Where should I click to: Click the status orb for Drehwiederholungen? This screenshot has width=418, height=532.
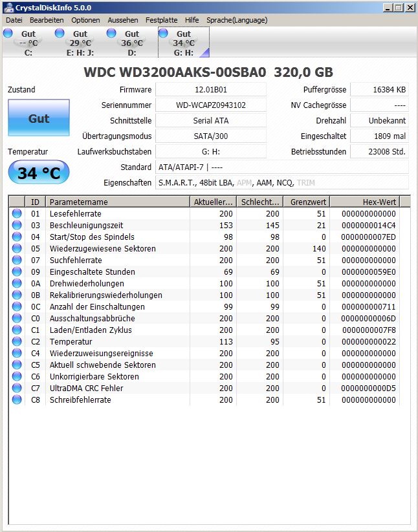tap(17, 283)
